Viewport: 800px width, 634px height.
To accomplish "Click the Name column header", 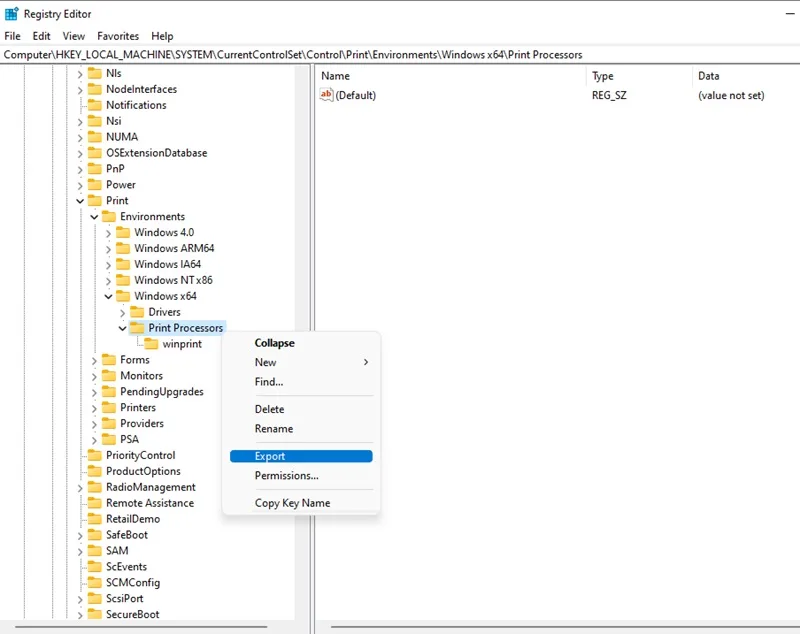I will (x=451, y=76).
